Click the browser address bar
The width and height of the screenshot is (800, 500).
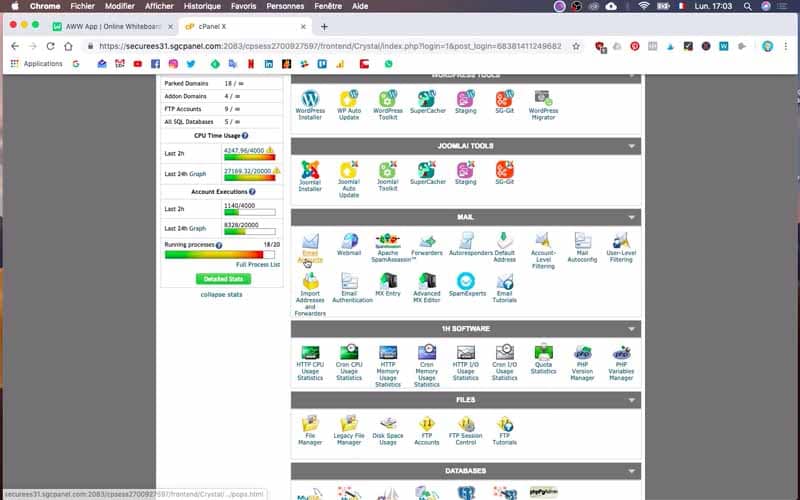point(330,46)
